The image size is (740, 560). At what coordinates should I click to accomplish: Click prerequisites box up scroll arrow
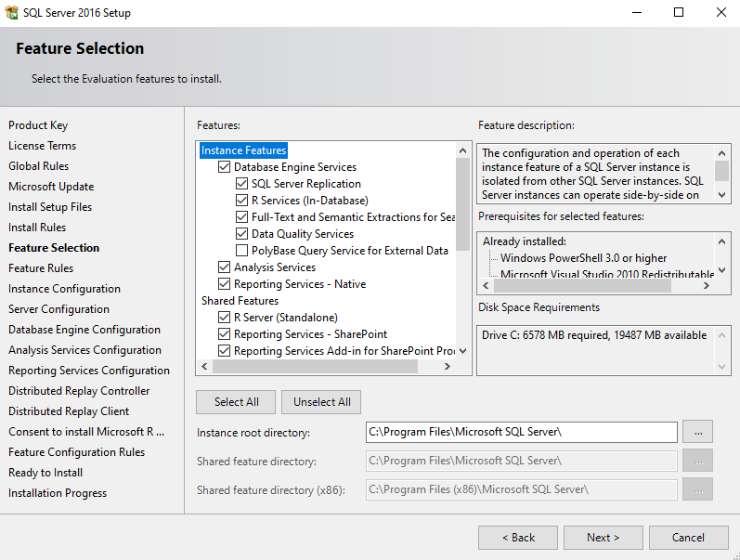pyautogui.click(x=721, y=241)
